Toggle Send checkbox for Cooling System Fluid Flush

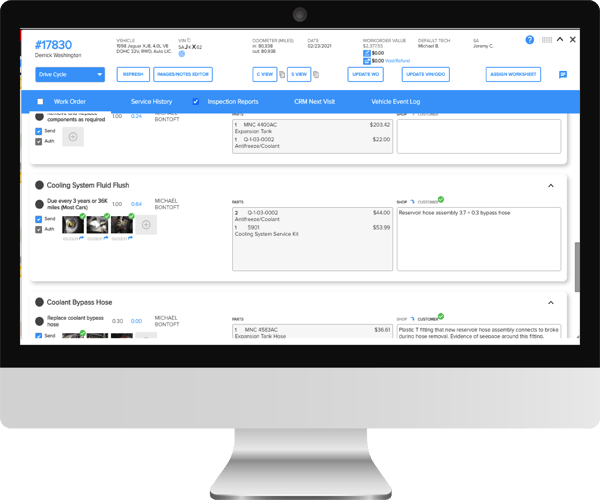[39, 220]
